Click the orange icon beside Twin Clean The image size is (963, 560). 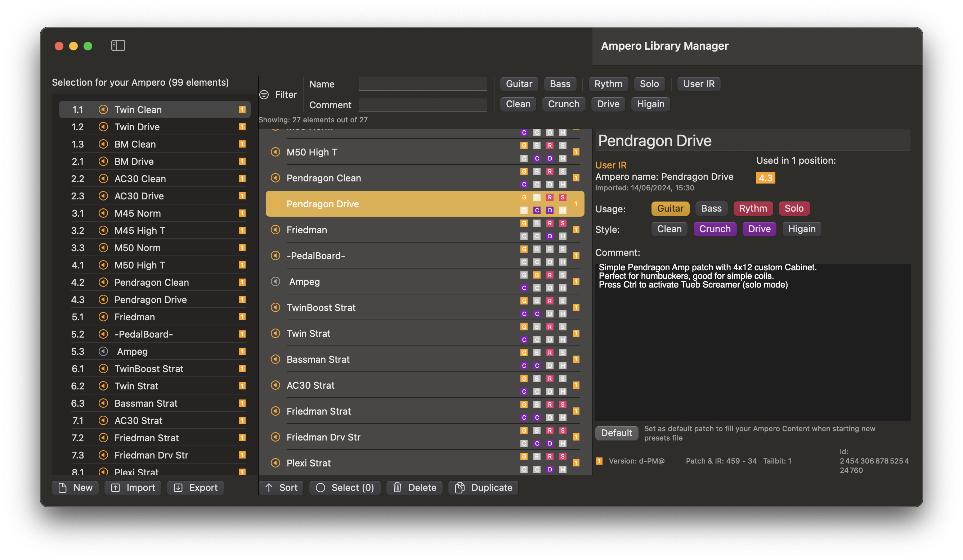(103, 110)
